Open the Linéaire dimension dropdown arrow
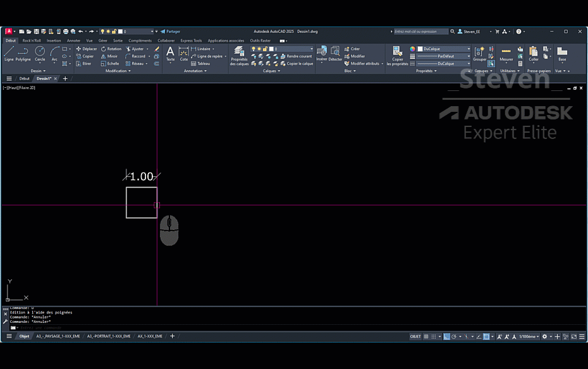 tap(213, 49)
